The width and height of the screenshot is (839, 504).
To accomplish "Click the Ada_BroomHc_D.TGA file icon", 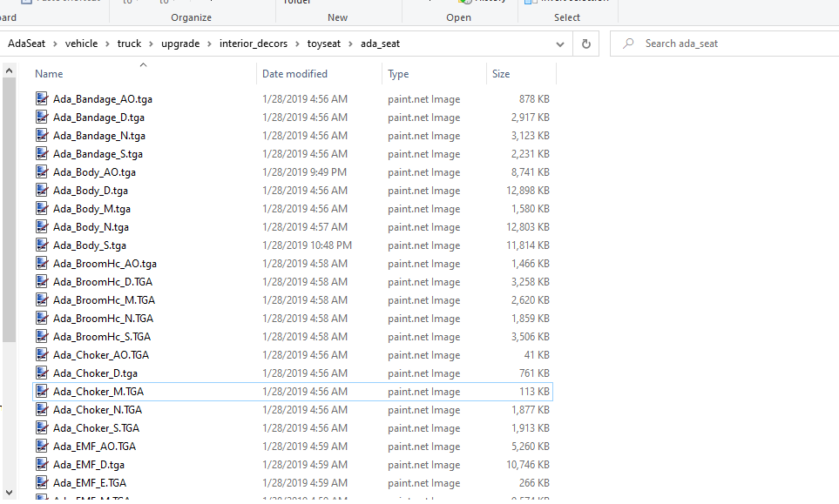I will tap(42, 281).
